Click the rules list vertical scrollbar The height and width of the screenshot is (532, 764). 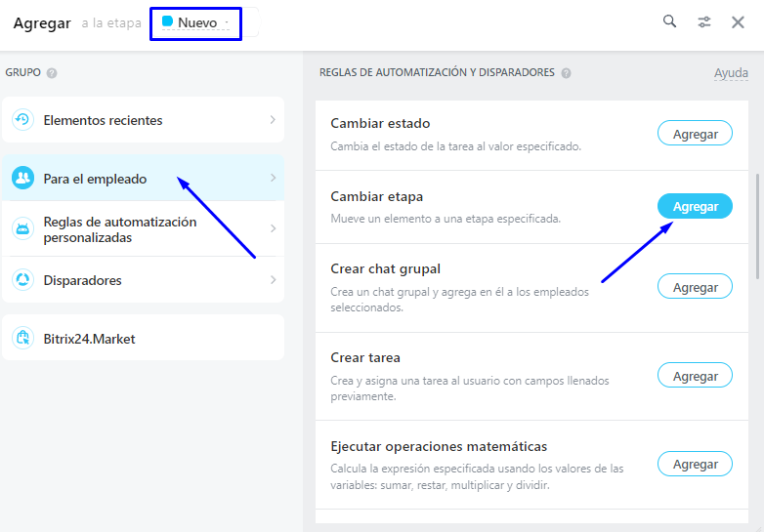pos(759,225)
